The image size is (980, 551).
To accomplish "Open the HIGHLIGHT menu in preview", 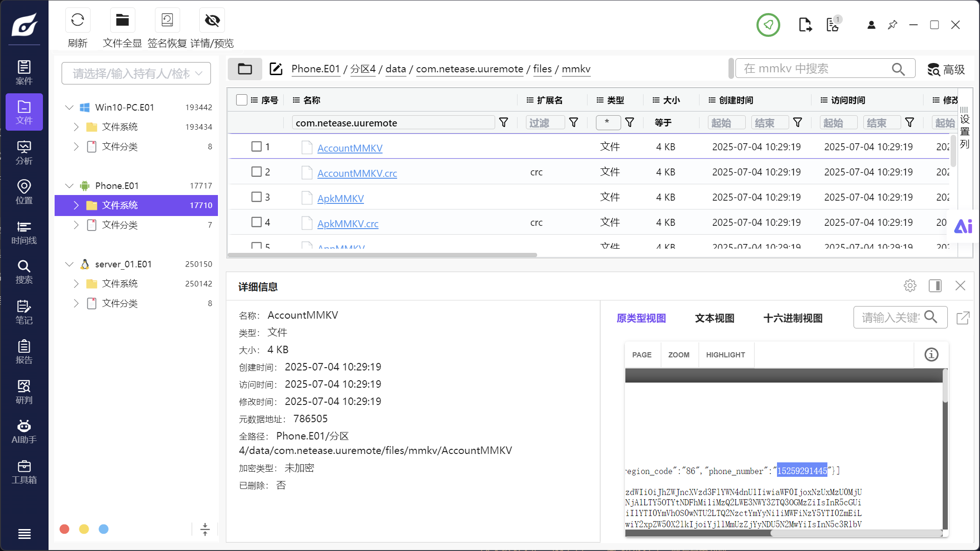I will 726,355.
